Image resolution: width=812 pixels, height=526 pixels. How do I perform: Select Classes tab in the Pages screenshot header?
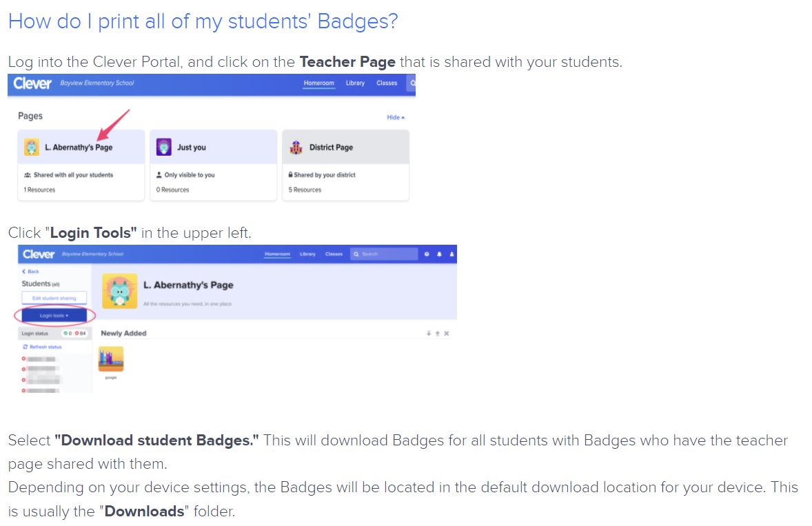pos(387,83)
